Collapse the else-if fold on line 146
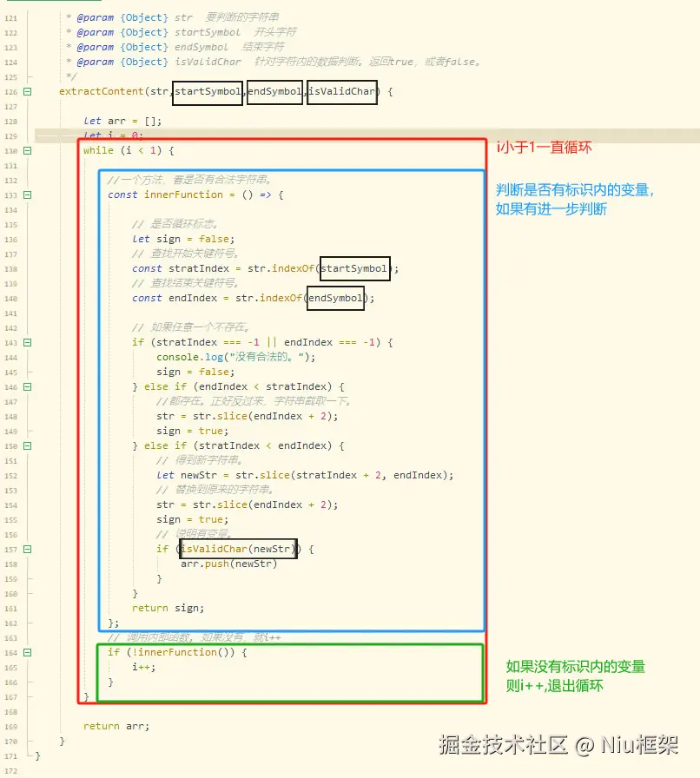This screenshot has width=700, height=778. 29,387
